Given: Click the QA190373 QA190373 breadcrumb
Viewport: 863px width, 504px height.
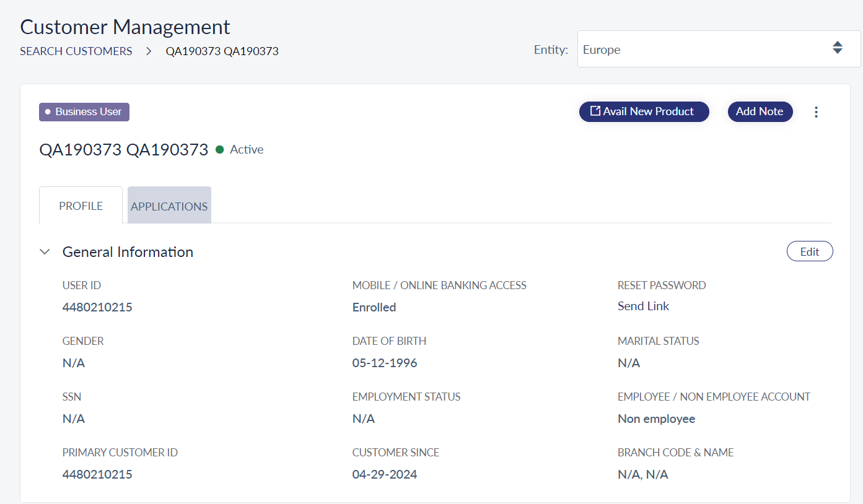Looking at the screenshot, I should (222, 51).
